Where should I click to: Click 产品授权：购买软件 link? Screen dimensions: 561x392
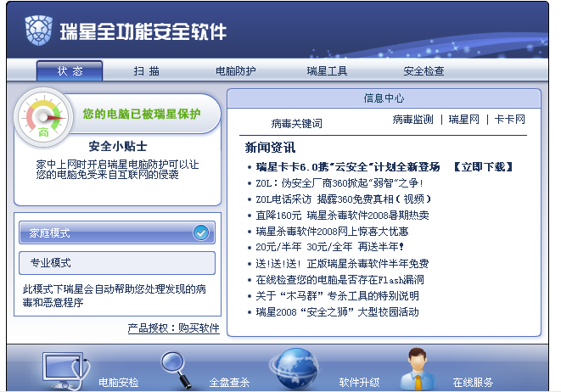(x=173, y=328)
